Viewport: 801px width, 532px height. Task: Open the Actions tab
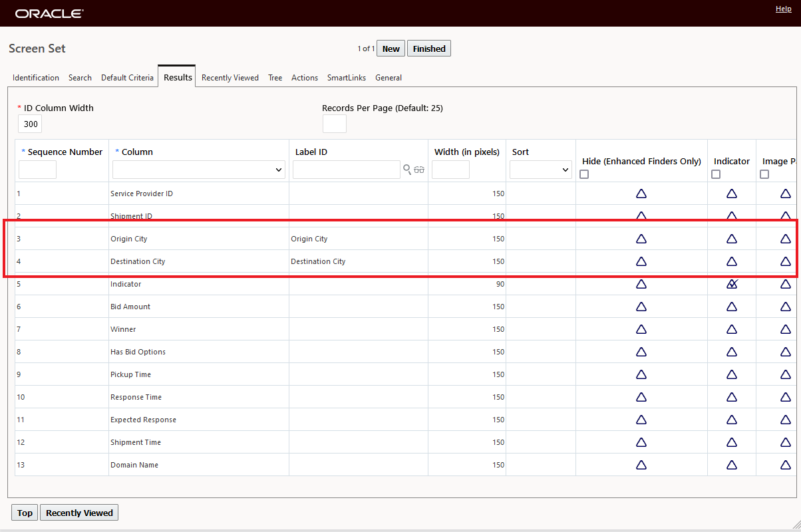click(x=305, y=78)
